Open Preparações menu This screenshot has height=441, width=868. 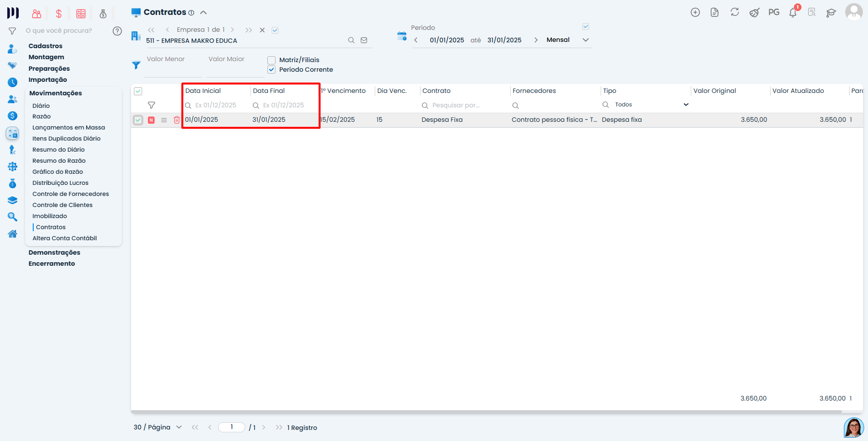(x=49, y=68)
